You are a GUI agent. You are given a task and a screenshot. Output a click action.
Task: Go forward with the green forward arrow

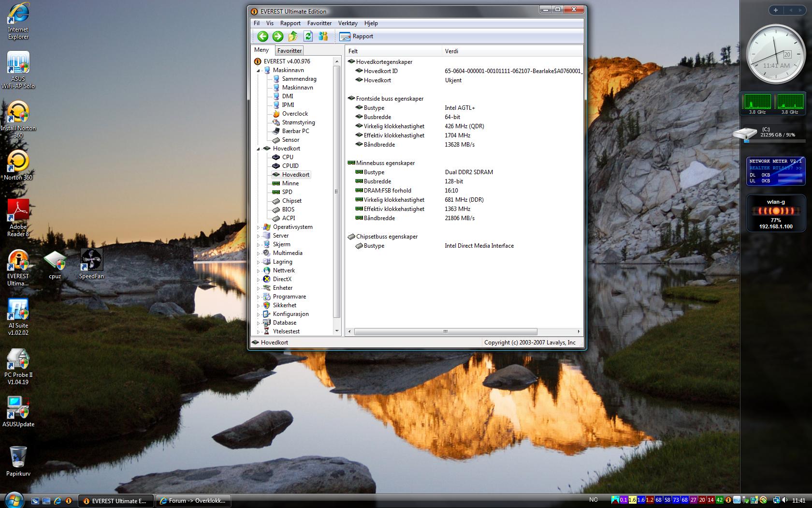click(x=277, y=36)
